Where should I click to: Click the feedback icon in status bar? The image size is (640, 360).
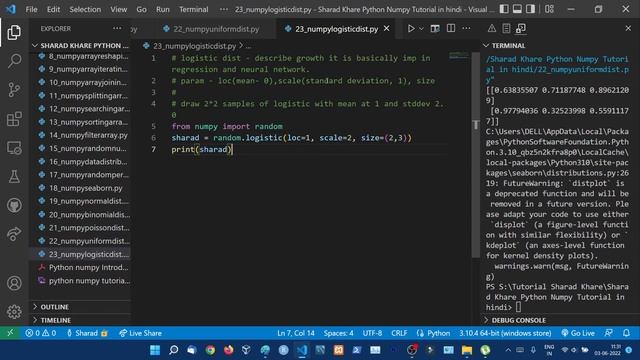pos(609,333)
